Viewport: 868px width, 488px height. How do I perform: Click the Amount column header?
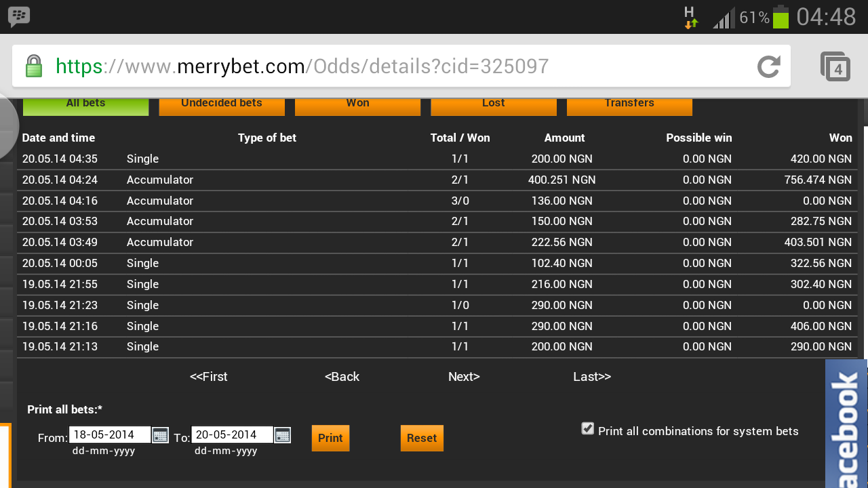point(564,138)
